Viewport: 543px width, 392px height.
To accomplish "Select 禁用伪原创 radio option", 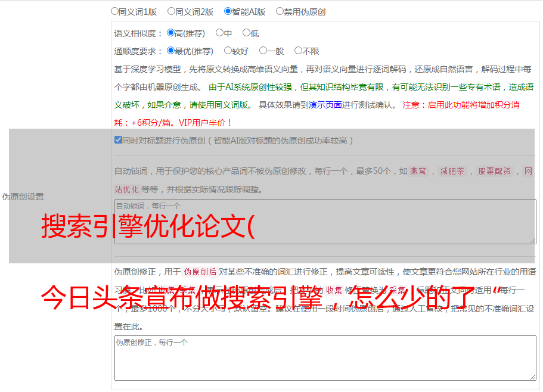I will point(280,11).
